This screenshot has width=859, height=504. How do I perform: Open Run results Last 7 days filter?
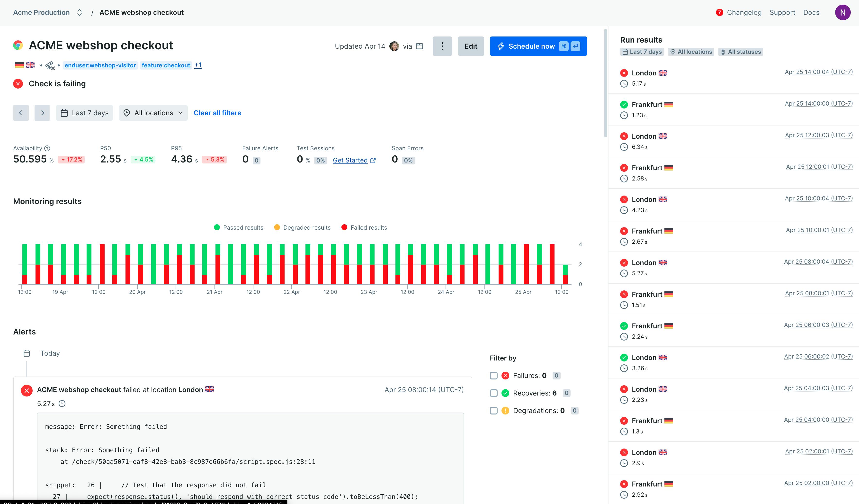pos(642,52)
